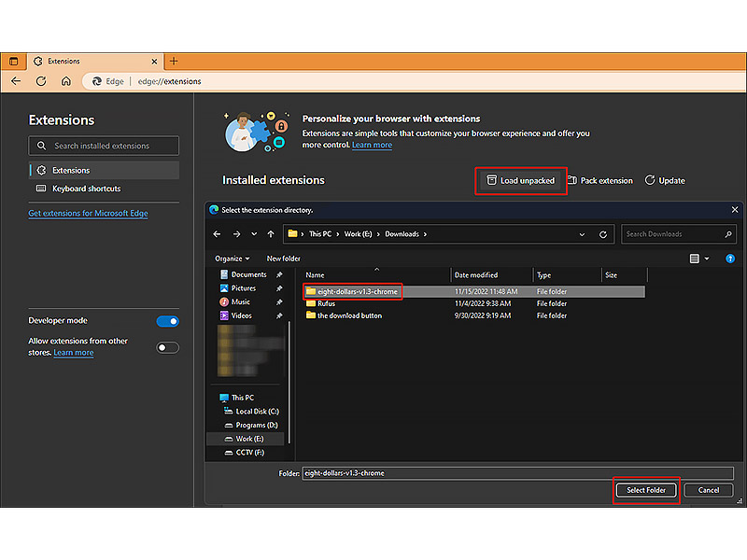
Task: Go back in file dialog navigation
Action: [218, 234]
